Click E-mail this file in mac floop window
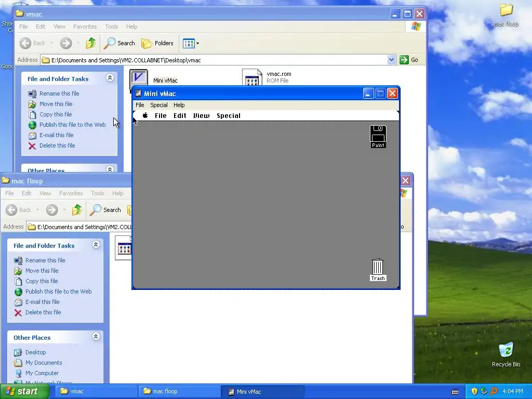 pos(43,302)
